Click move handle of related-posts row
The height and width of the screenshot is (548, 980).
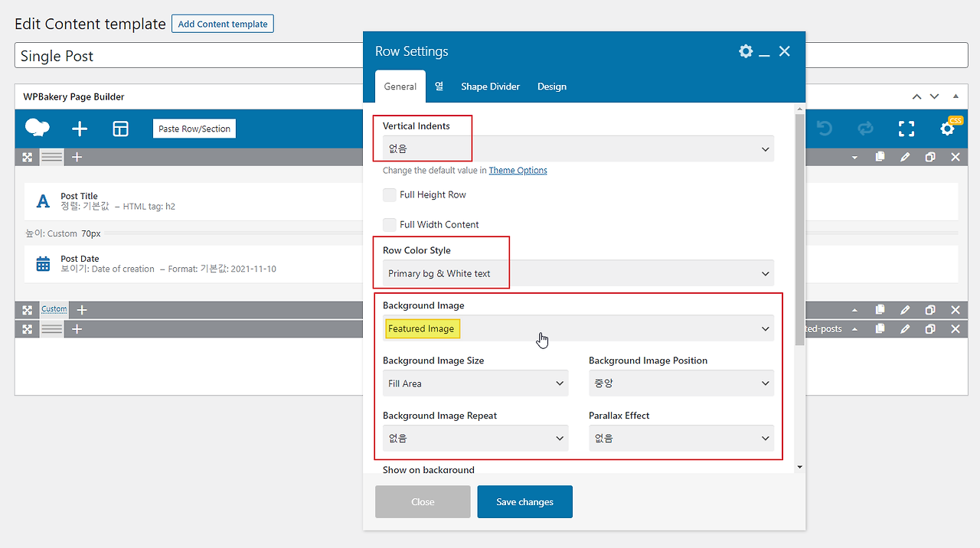(28, 329)
